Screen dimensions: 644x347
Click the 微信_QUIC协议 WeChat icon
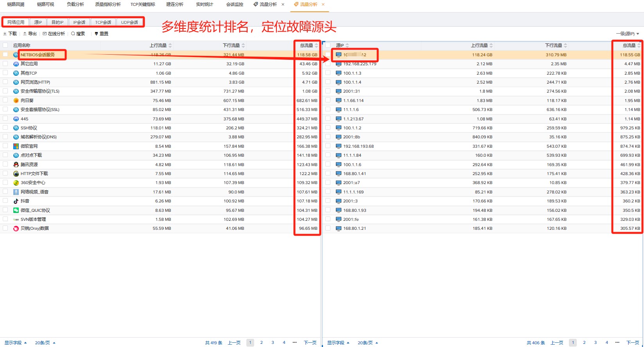coord(16,210)
